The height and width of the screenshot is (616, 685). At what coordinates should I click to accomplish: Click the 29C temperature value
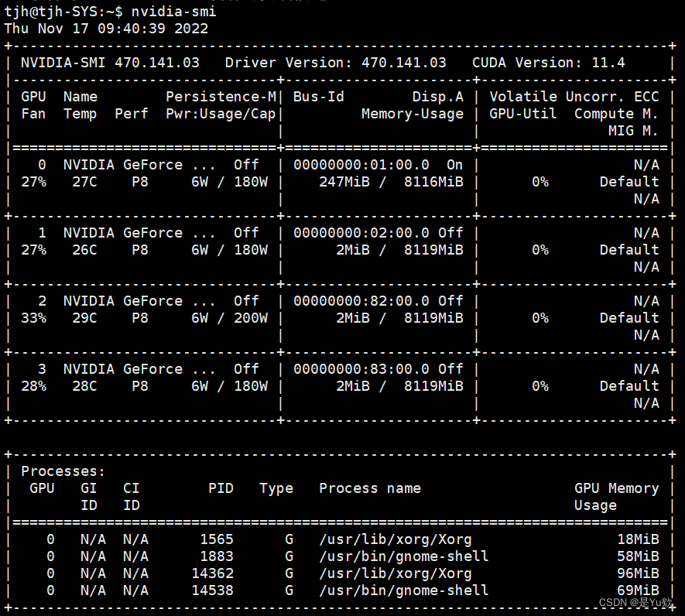click(x=84, y=318)
